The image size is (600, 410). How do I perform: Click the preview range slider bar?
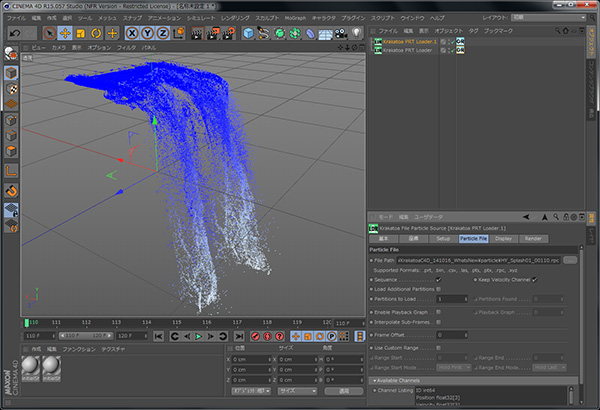click(86, 336)
